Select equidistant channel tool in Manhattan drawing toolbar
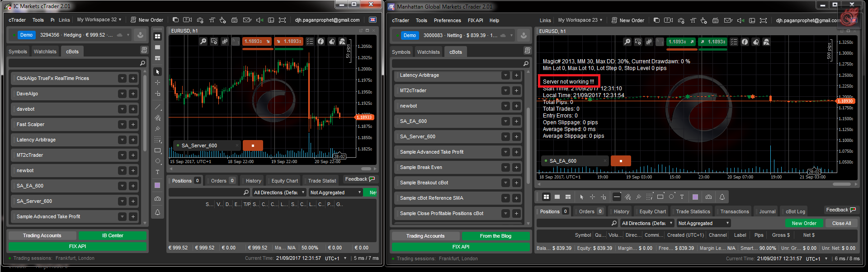The width and height of the screenshot is (868, 272). (638, 197)
